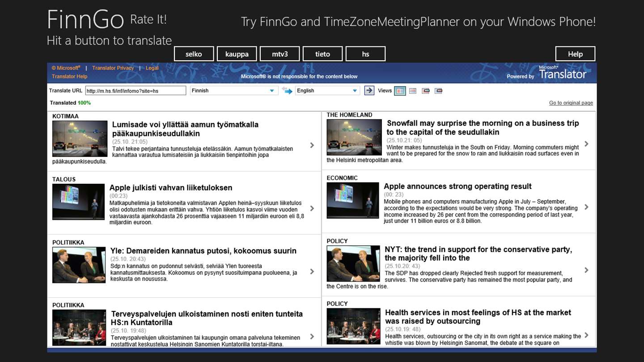
Task: Open chevron arrow for Lumisade Finnish article
Action: click(x=312, y=145)
